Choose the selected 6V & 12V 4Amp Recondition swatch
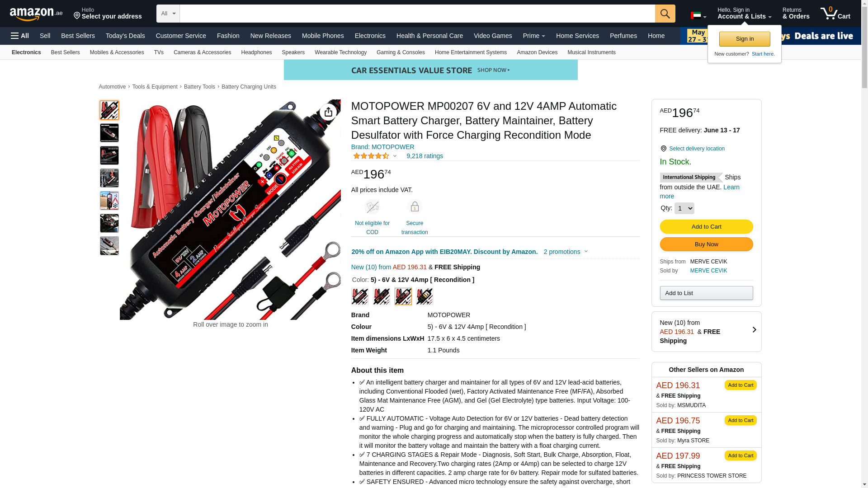868x488 pixels. point(403,296)
